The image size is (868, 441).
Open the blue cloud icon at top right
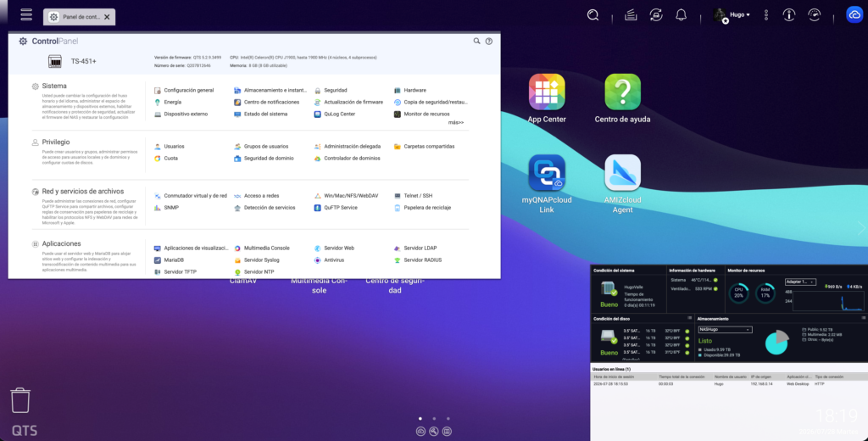[x=854, y=15]
